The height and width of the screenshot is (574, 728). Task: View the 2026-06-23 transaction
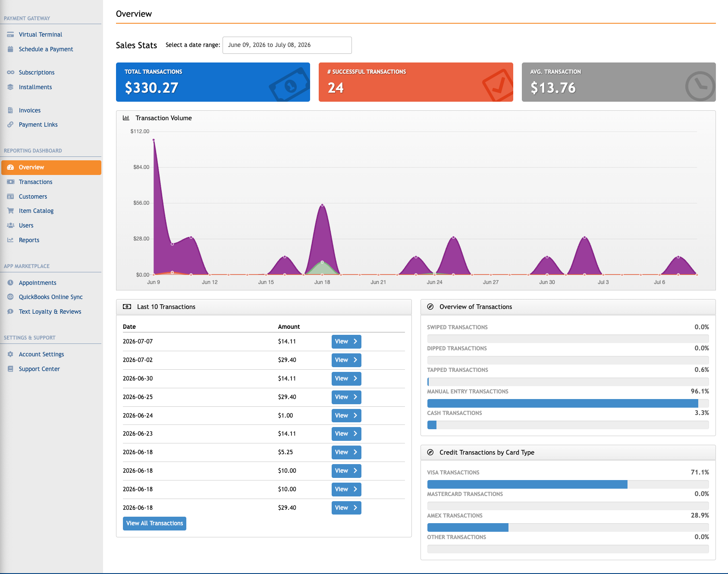pos(346,434)
